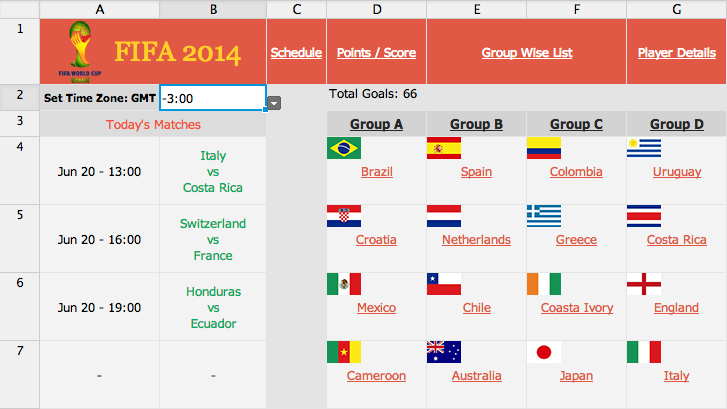
Task: Click the Mexico flag icon
Action: [x=344, y=284]
